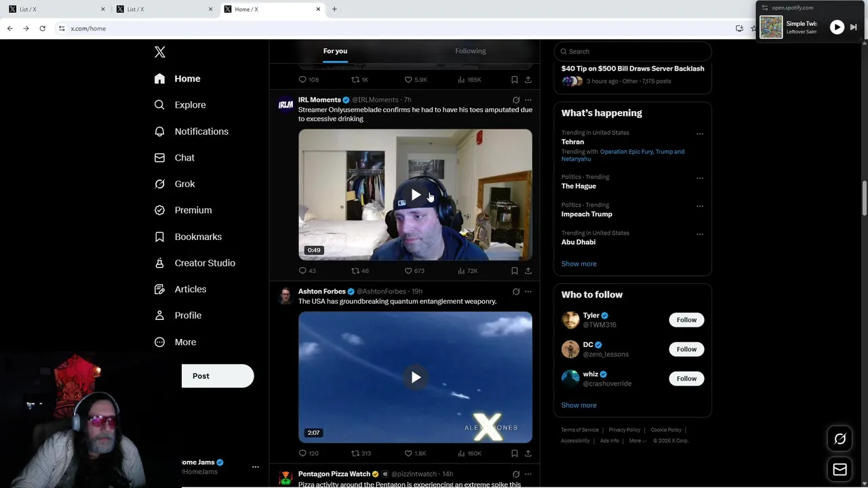Bookmark the IRL Moments post
The width and height of the screenshot is (868, 488).
pos(515,270)
